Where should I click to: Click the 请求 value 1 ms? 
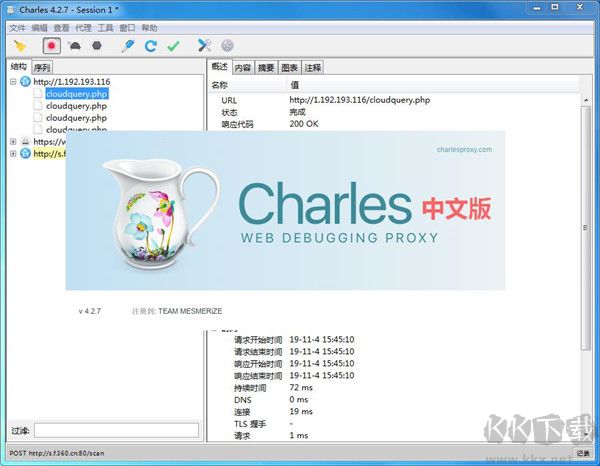point(298,435)
